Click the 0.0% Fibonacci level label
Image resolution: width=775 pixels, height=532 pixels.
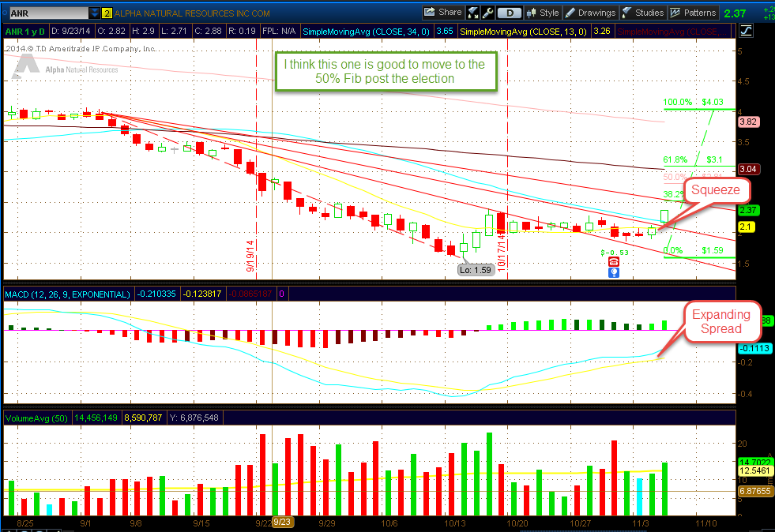click(x=672, y=250)
